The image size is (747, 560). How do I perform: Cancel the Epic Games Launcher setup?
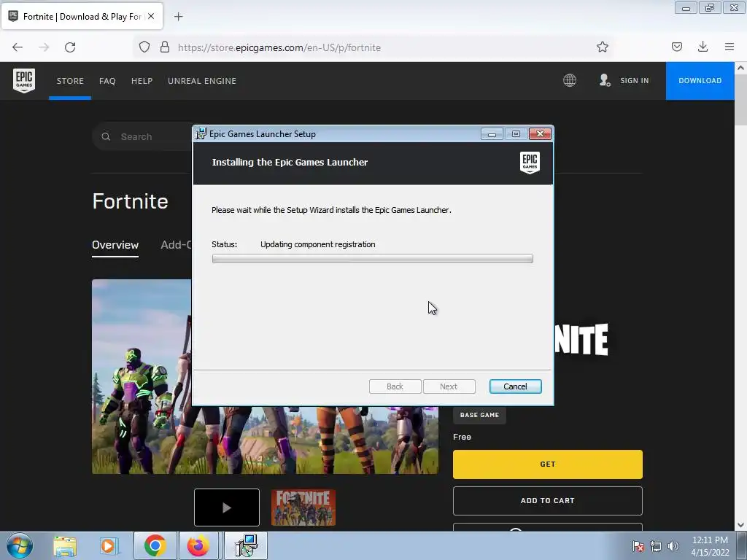515,386
